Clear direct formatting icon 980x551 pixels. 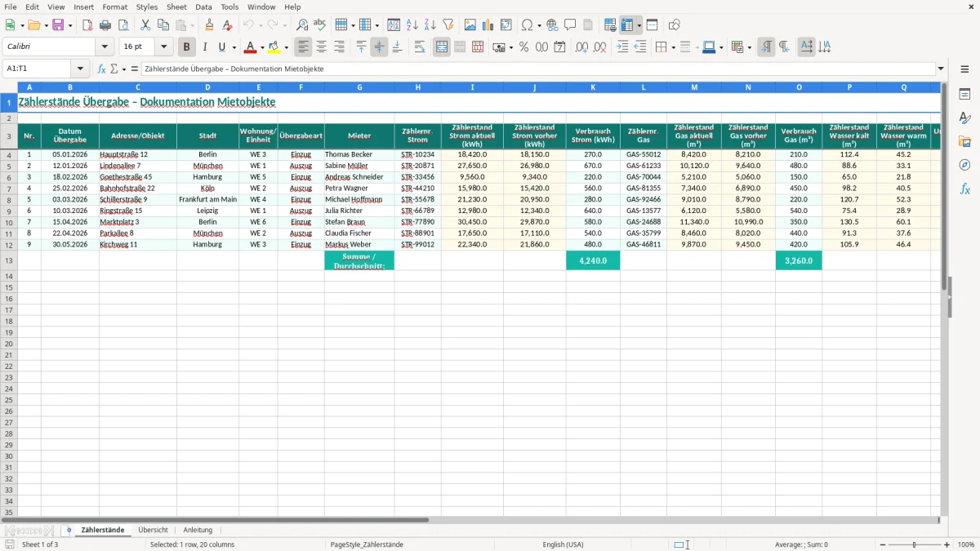coord(227,24)
